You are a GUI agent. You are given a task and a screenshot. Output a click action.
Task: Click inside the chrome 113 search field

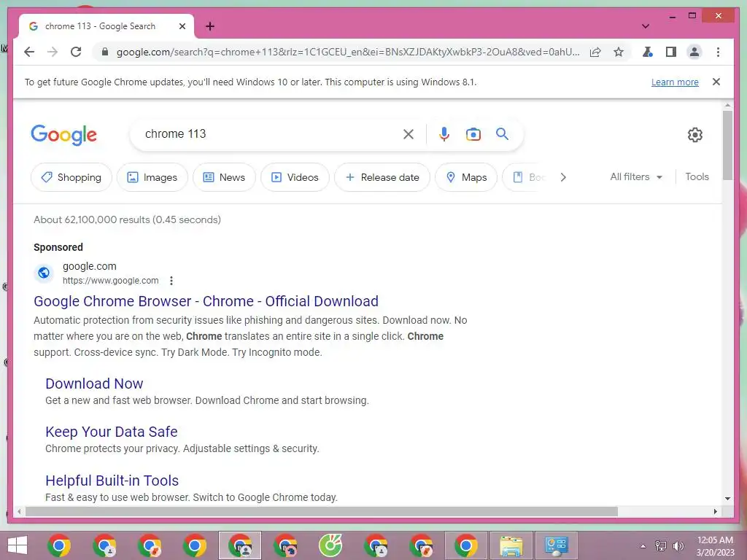pos(267,134)
